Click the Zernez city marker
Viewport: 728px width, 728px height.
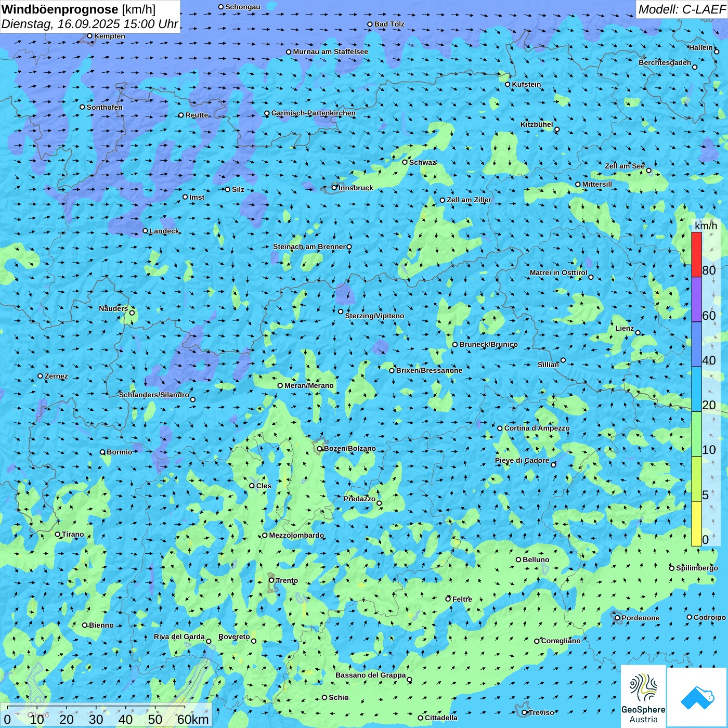40,376
